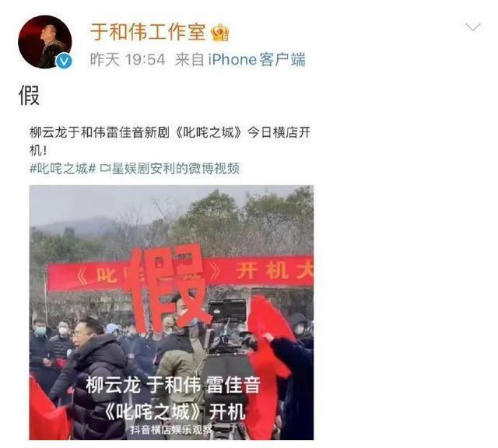The width and height of the screenshot is (498, 448).
Task: Expand the post options chevron at top right
Action: pyautogui.click(x=473, y=27)
